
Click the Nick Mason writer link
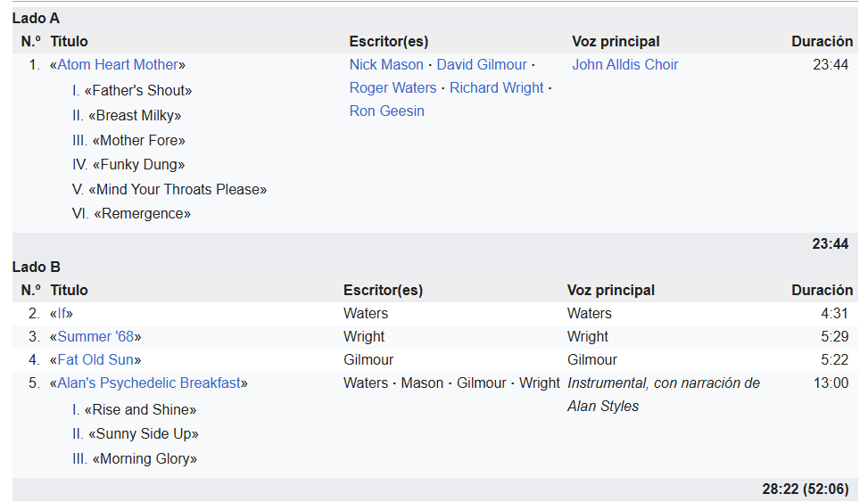point(386,64)
